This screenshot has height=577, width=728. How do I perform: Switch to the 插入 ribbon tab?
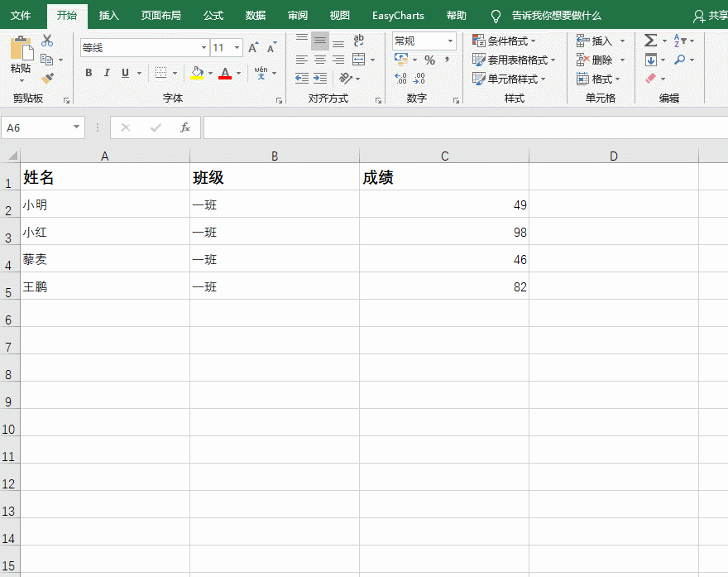[x=110, y=15]
